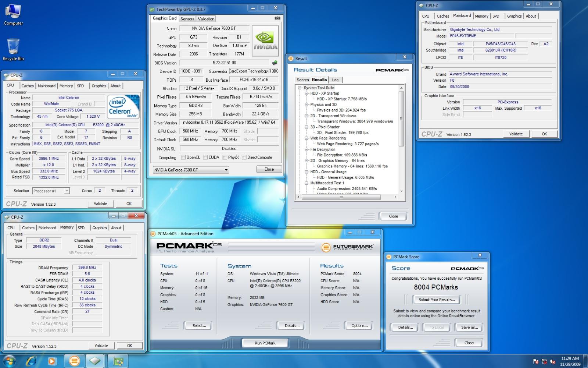This screenshot has width=588, height=368.
Task: Close GPU-Z with the Close button
Action: (269, 169)
